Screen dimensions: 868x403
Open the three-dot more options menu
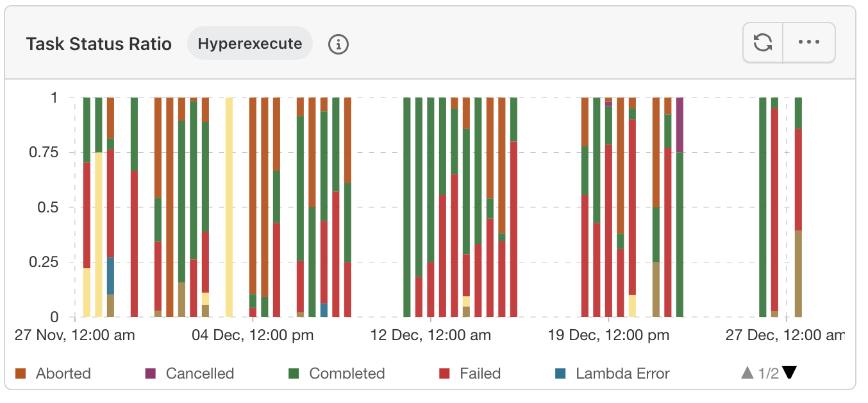809,43
